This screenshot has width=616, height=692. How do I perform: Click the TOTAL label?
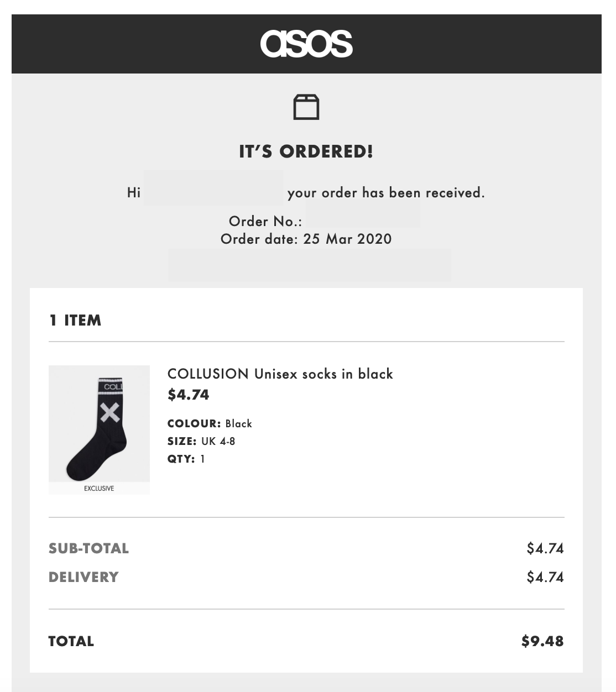(71, 641)
